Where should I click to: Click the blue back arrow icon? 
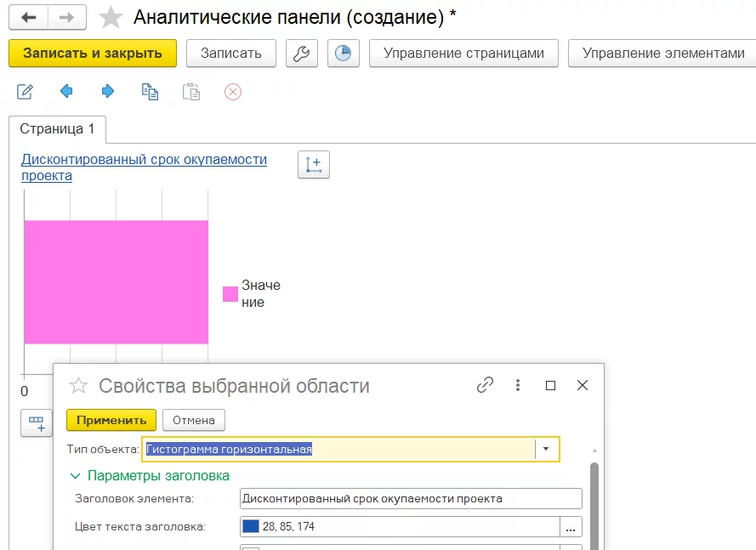(65, 93)
